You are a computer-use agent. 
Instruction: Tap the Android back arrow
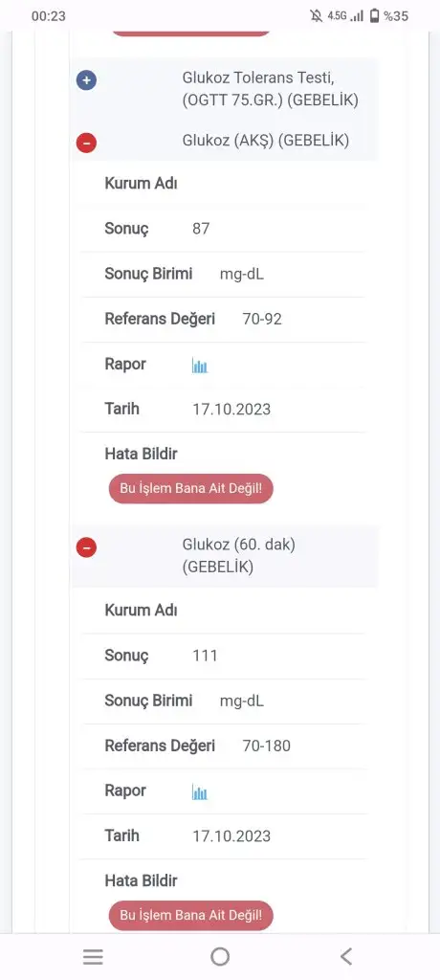point(346,956)
